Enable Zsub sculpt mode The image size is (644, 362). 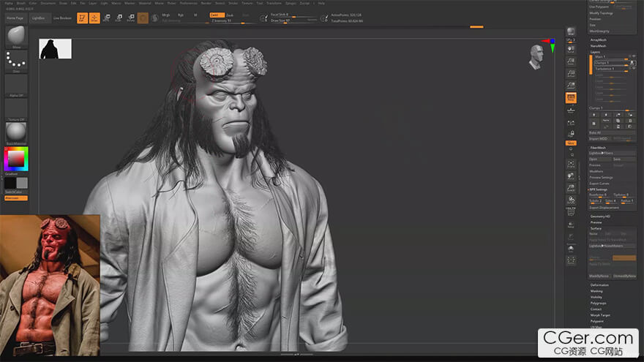pos(230,15)
